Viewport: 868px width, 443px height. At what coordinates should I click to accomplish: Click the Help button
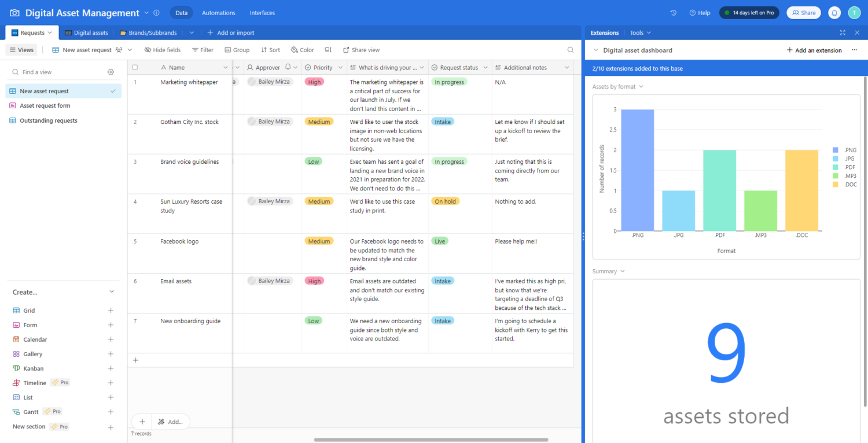pyautogui.click(x=700, y=13)
